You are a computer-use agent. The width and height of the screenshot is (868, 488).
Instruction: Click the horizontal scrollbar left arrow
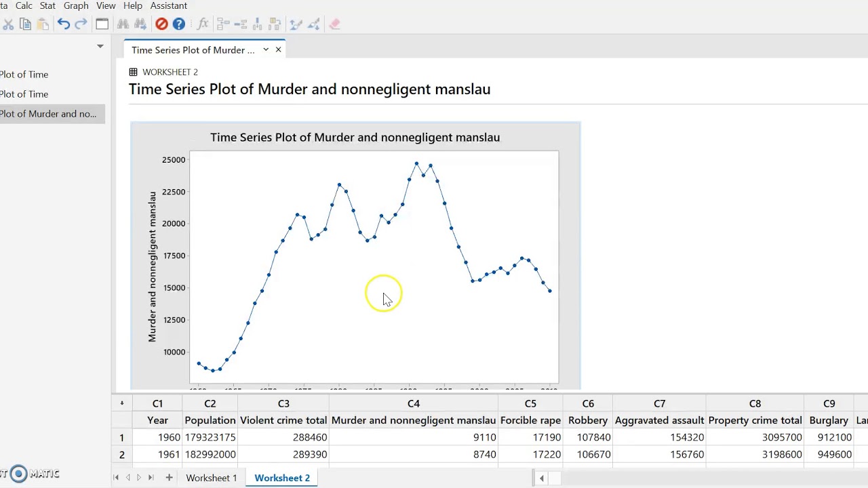tap(541, 479)
